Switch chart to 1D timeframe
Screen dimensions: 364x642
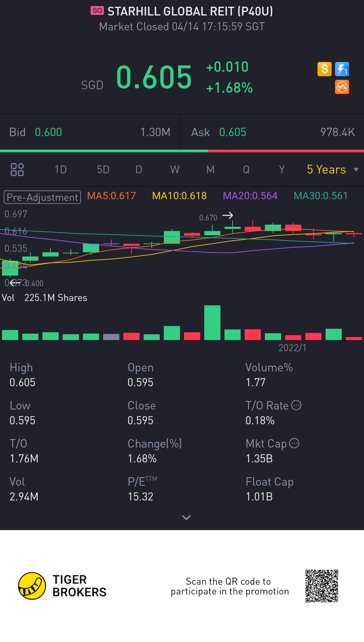click(x=61, y=170)
